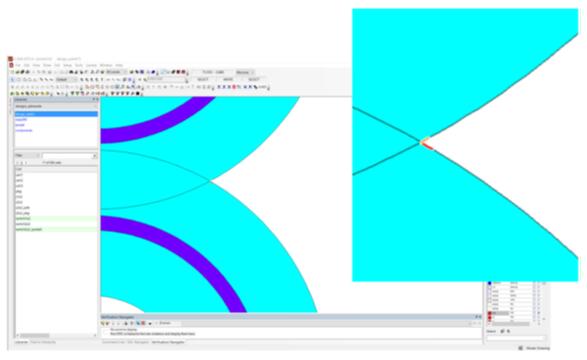Switch to the Verification Navigator tab

pos(168,342)
